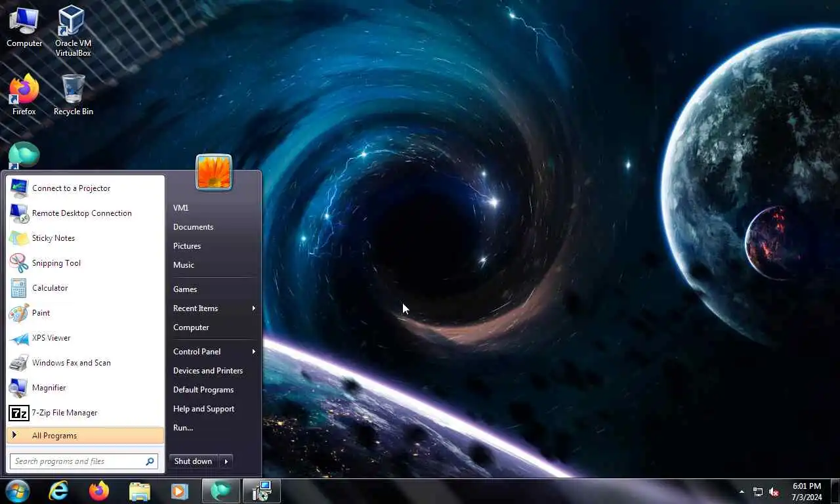Click the search magnifying glass icon

[150, 461]
